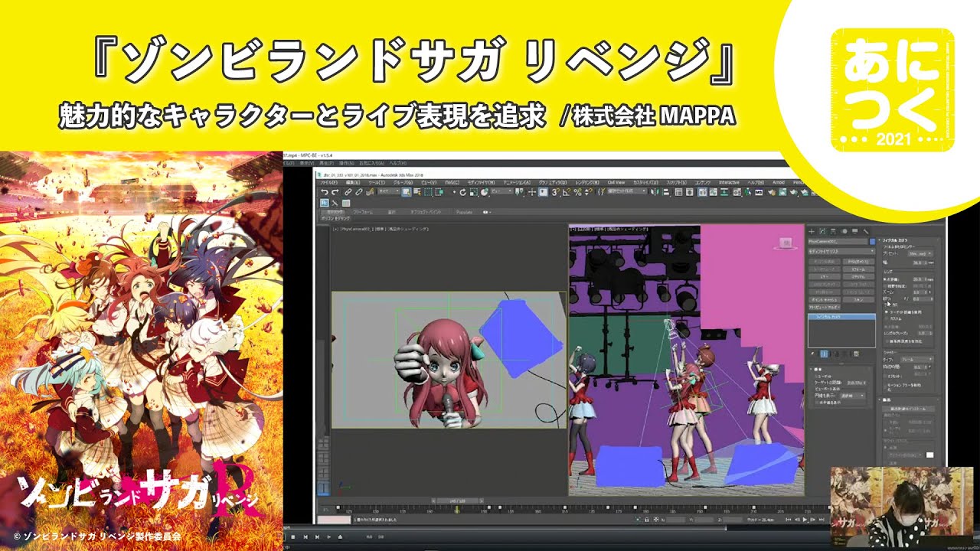Click the Redo arrow in main toolbar
The height and width of the screenshot is (551, 980).
tap(335, 192)
